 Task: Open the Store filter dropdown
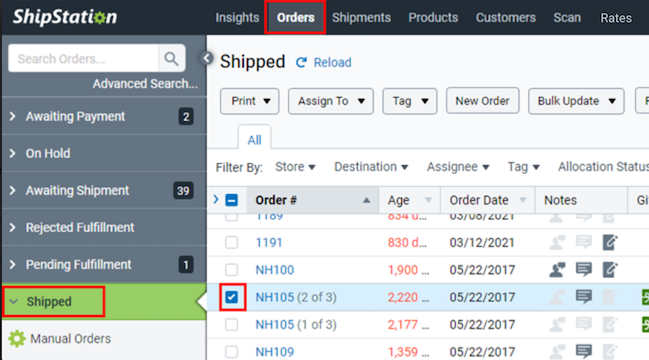(295, 167)
